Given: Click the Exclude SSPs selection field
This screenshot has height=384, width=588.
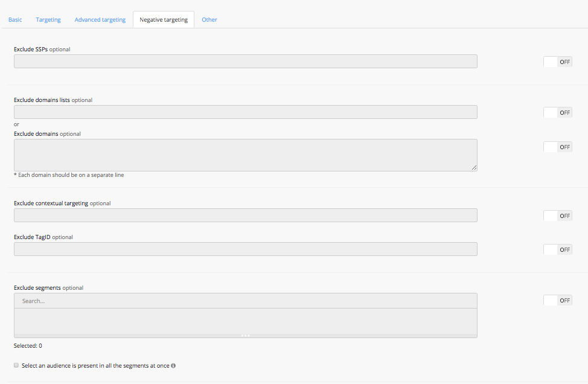Looking at the screenshot, I should point(245,62).
